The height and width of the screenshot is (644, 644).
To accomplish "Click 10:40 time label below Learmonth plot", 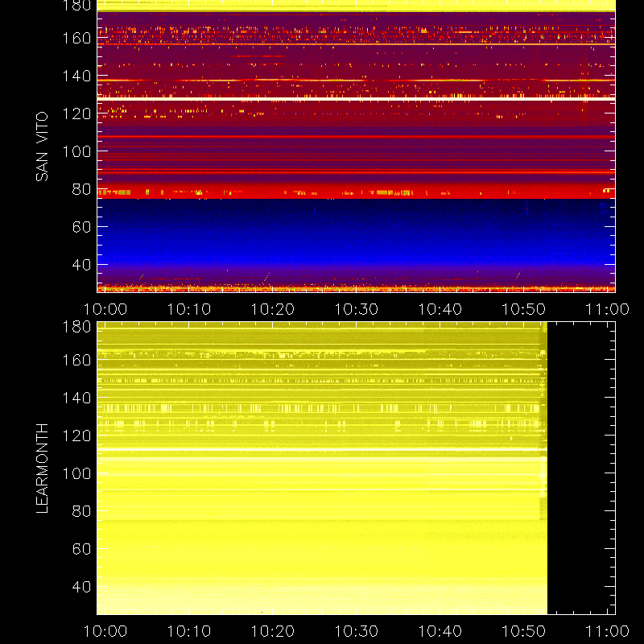I will pos(440,631).
